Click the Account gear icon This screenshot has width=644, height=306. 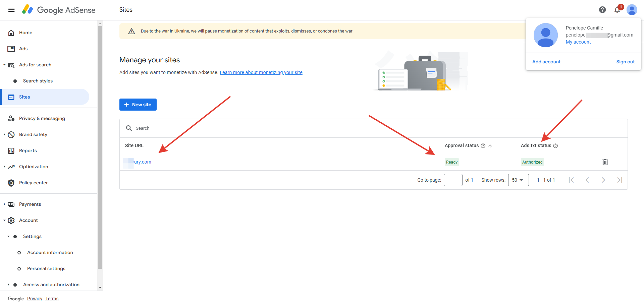(11, 220)
